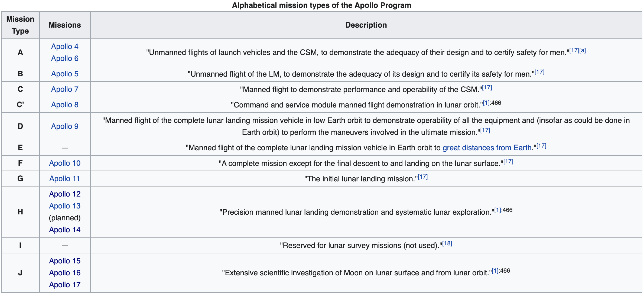Open the Apollo 8 article link
This screenshot has height=294, width=644.
coord(65,105)
